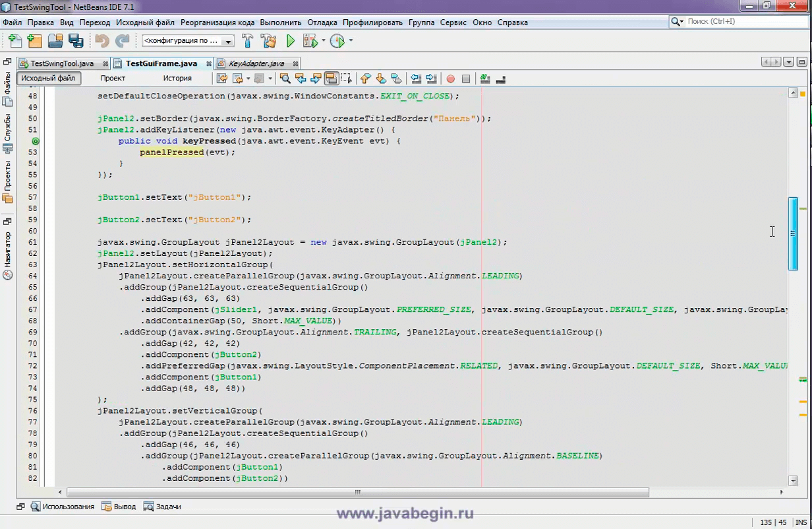This screenshot has width=812, height=529.
Task: Click the INS insert mode indicator
Action: [x=801, y=522]
